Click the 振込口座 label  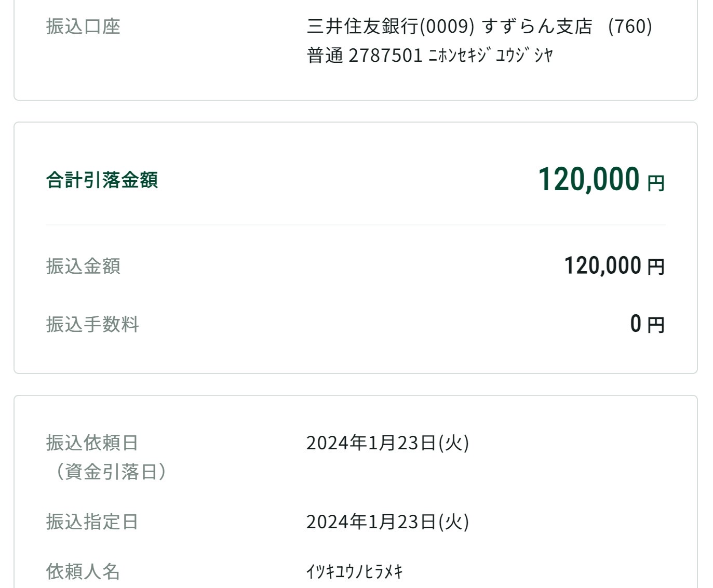(x=83, y=26)
